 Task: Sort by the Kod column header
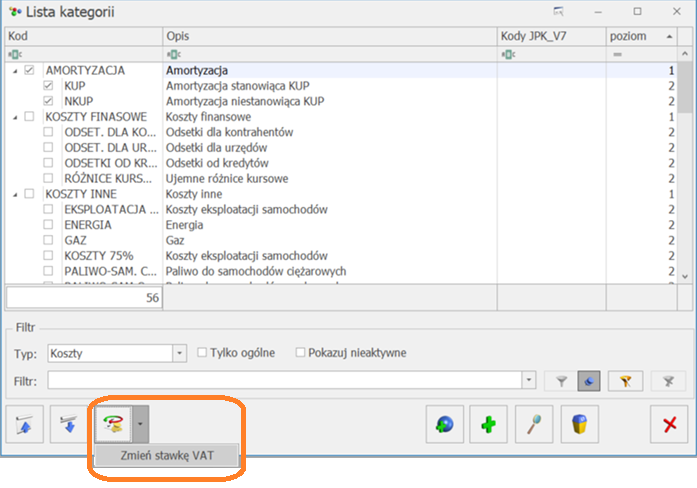84,36
